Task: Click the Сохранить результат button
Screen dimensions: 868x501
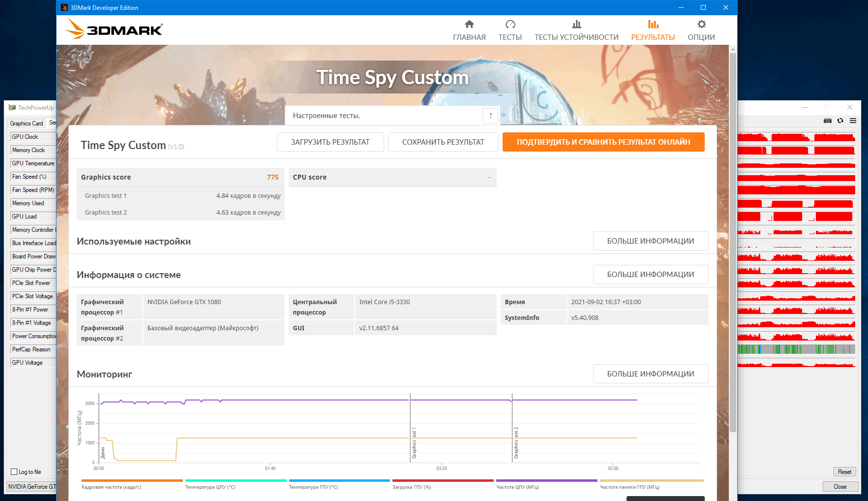Action: coord(443,142)
